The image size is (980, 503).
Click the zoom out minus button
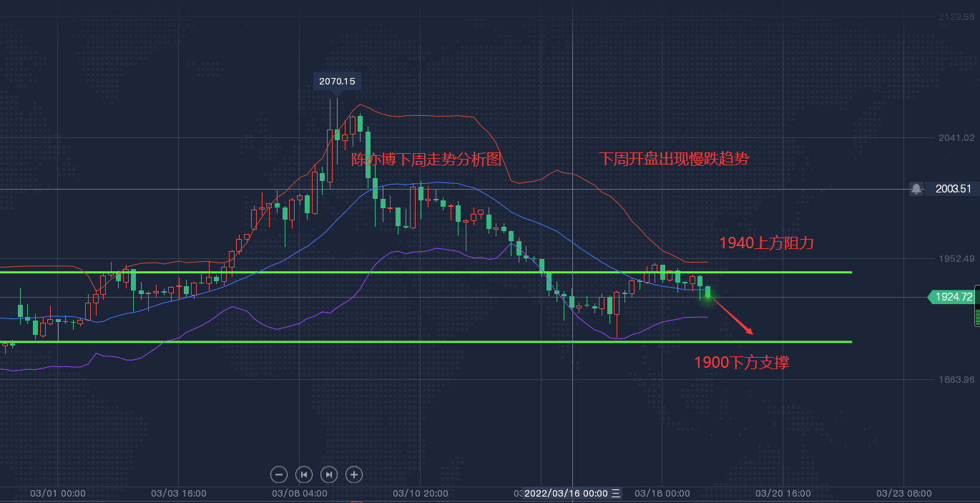pyautogui.click(x=279, y=474)
